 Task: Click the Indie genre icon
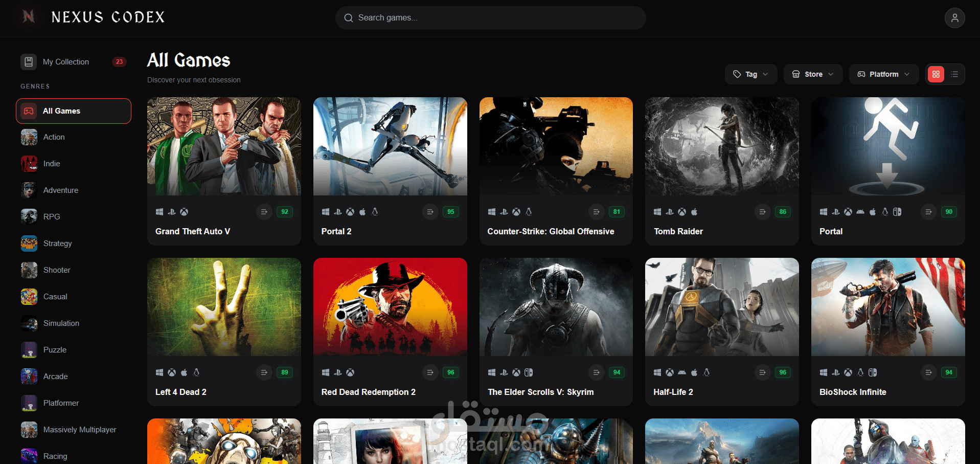pyautogui.click(x=29, y=164)
